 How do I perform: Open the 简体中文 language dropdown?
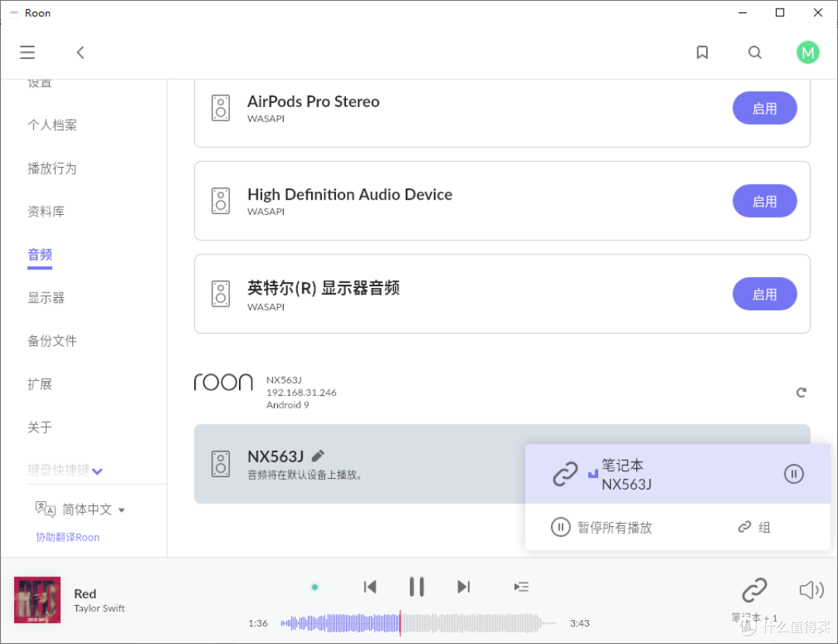tap(121, 510)
